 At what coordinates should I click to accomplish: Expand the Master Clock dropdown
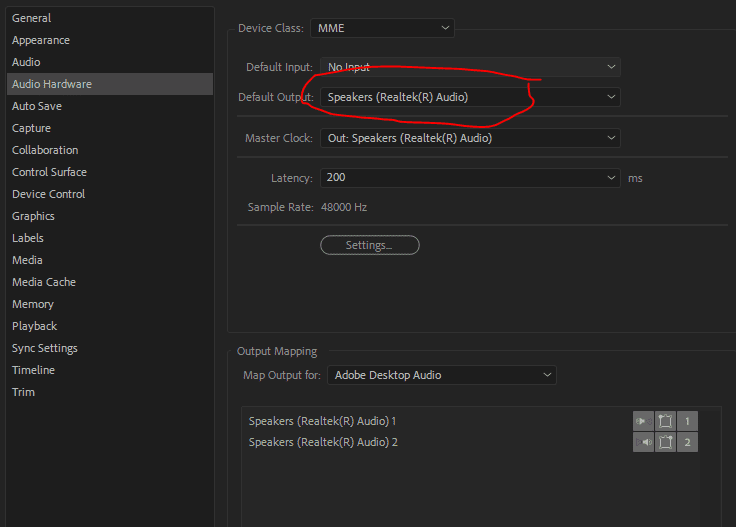[x=470, y=138]
